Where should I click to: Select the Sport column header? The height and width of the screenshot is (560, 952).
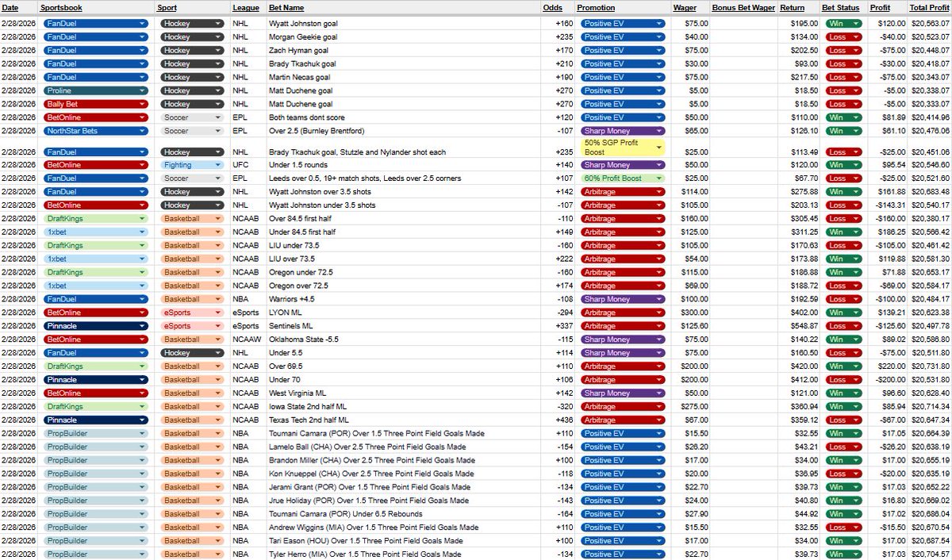tap(193, 7)
